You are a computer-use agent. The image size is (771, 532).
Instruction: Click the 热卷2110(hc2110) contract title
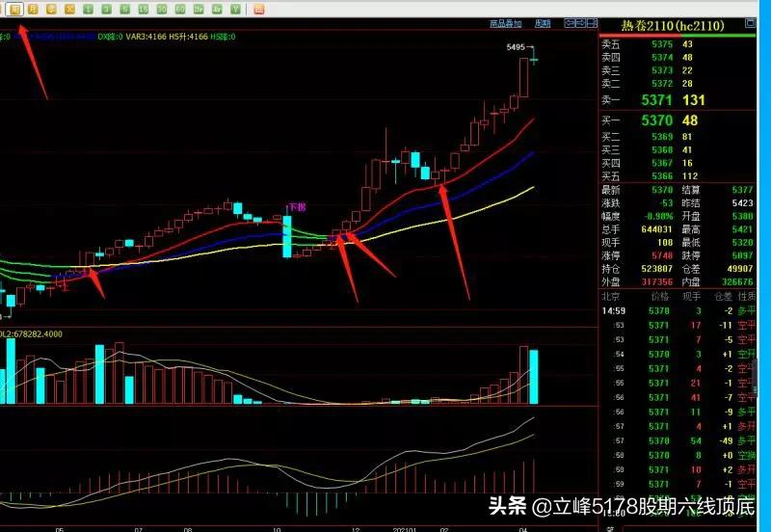[x=672, y=26]
